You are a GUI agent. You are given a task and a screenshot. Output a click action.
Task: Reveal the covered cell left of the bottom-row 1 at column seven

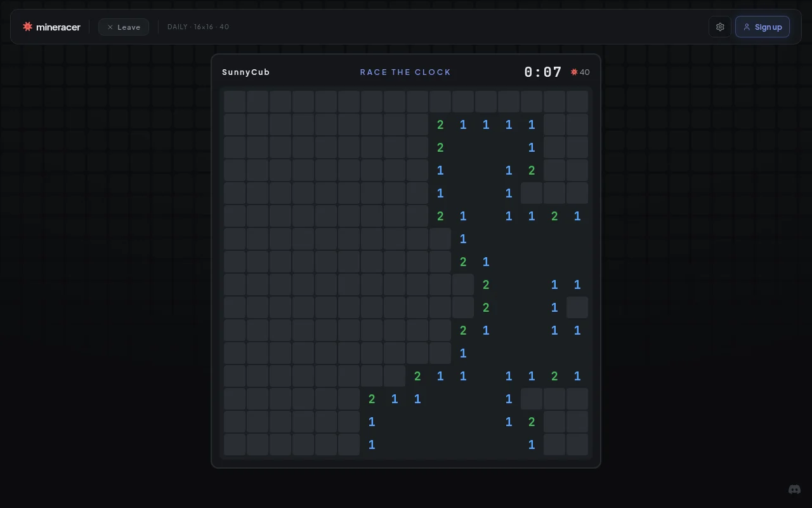(x=349, y=444)
